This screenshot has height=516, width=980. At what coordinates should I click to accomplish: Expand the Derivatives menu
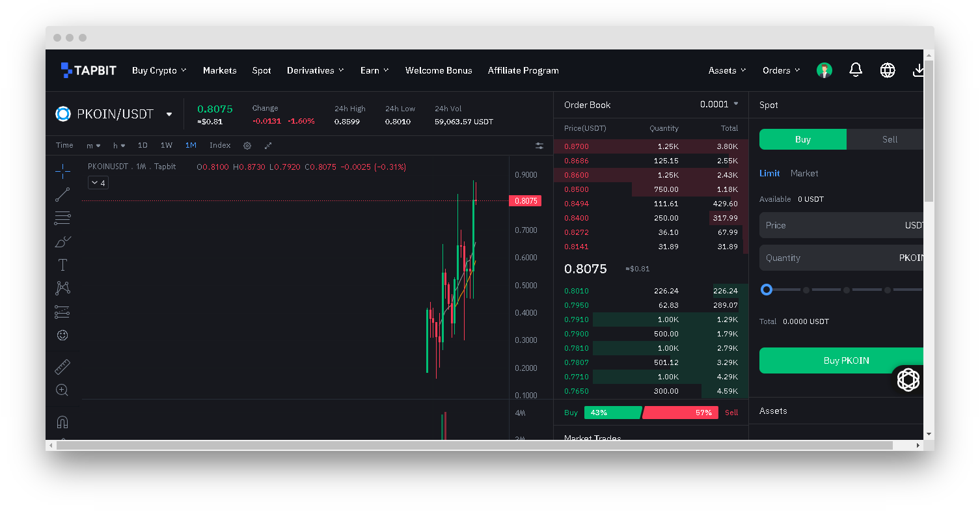click(x=316, y=70)
